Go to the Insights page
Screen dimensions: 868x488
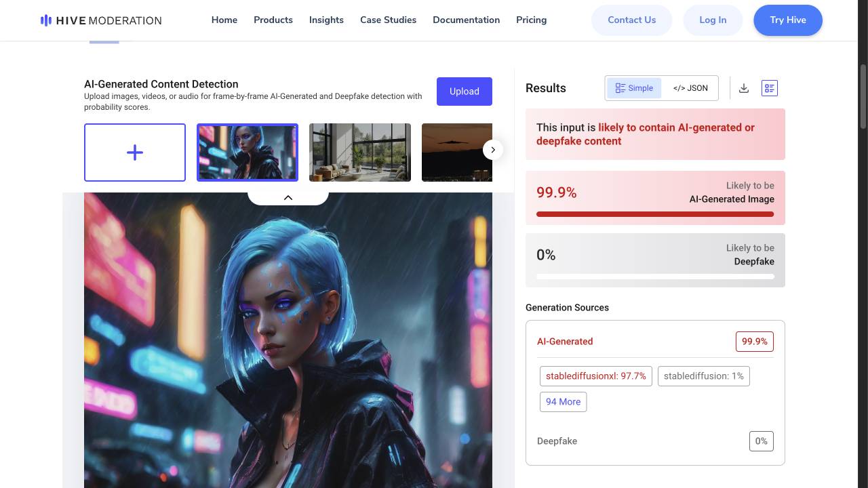coord(326,20)
